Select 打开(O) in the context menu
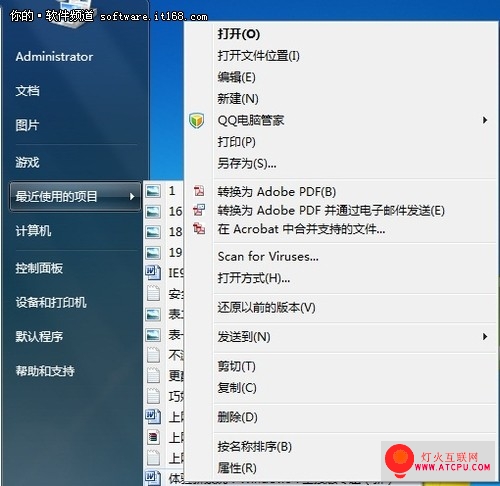 tap(238, 34)
